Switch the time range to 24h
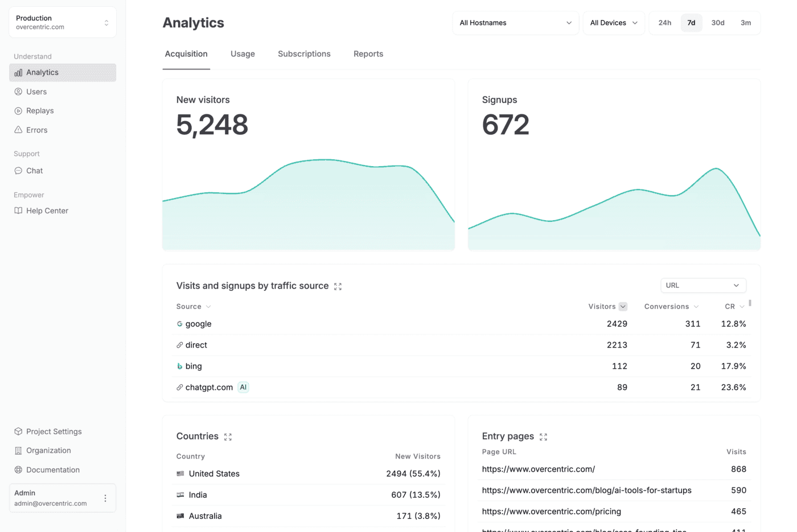This screenshot has width=797, height=532. tap(664, 23)
